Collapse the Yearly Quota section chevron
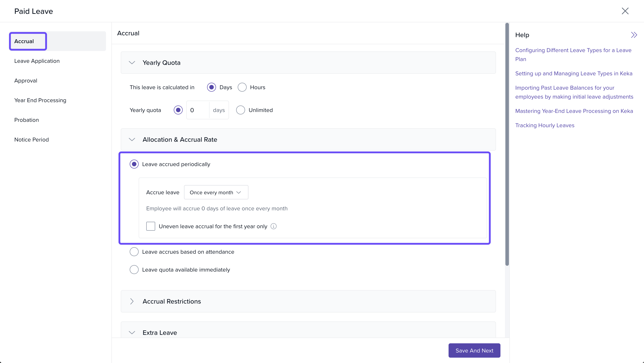Image resolution: width=644 pixels, height=363 pixels. [132, 63]
